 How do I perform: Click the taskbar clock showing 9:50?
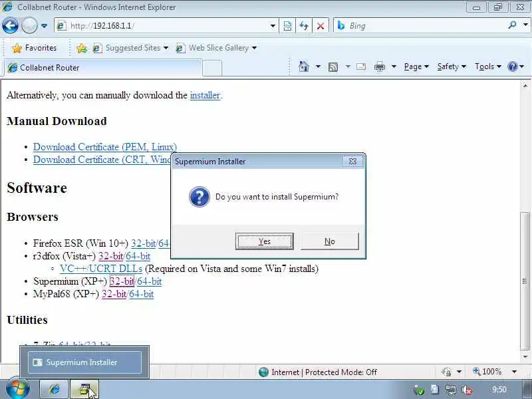tap(499, 390)
